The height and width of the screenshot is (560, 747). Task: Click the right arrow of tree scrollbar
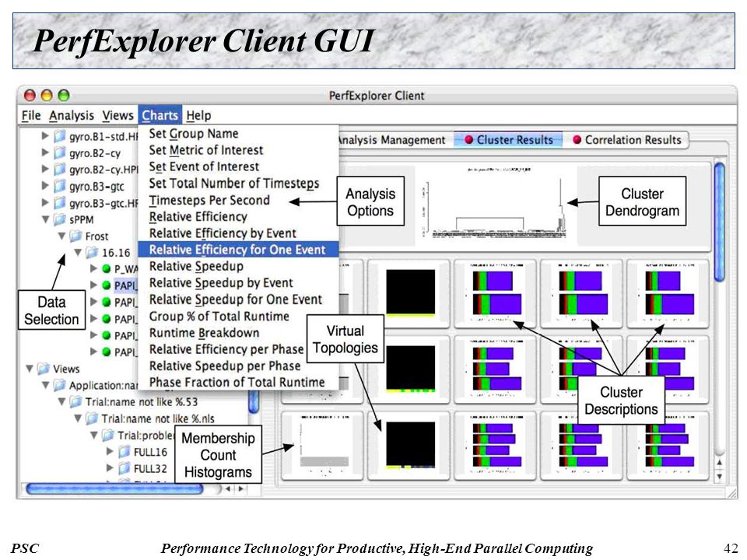click(x=241, y=489)
